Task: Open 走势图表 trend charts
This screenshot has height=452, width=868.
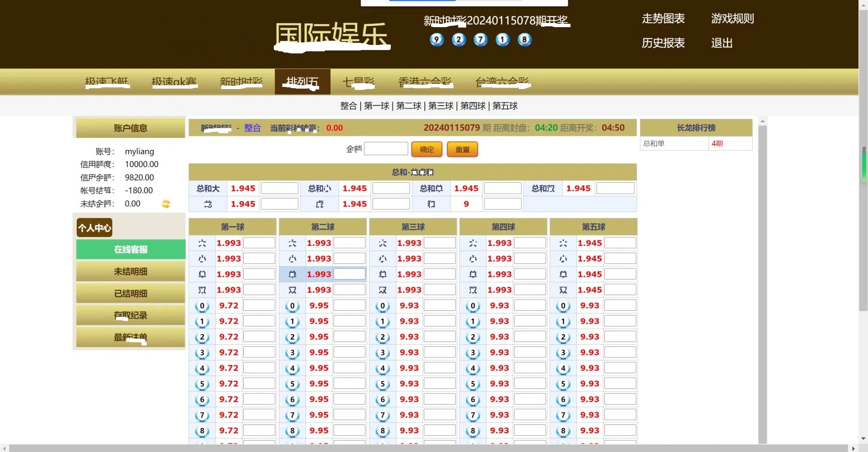Action: click(x=663, y=19)
